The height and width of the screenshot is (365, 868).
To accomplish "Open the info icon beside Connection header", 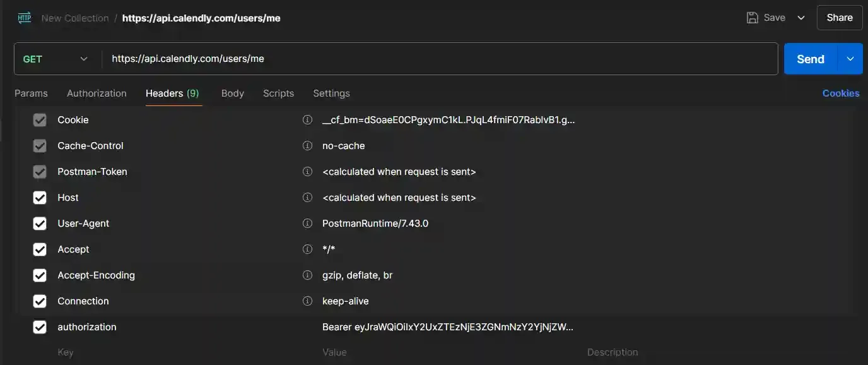I will point(307,301).
